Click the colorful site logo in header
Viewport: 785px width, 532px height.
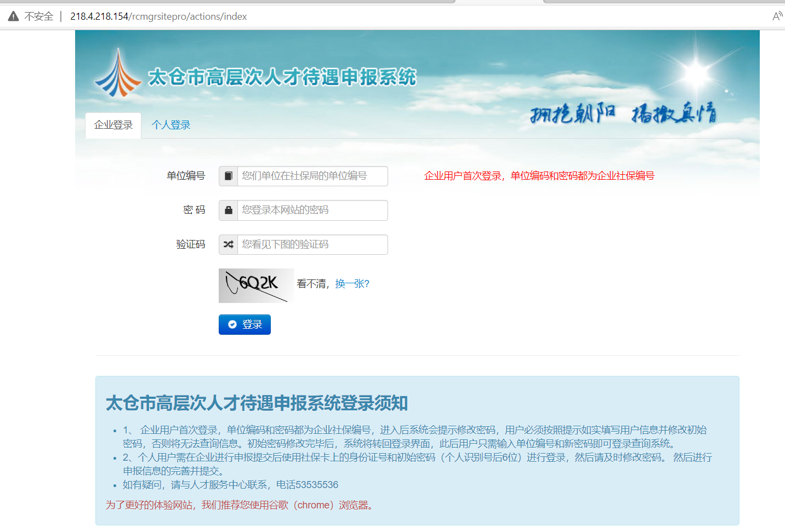coord(117,74)
